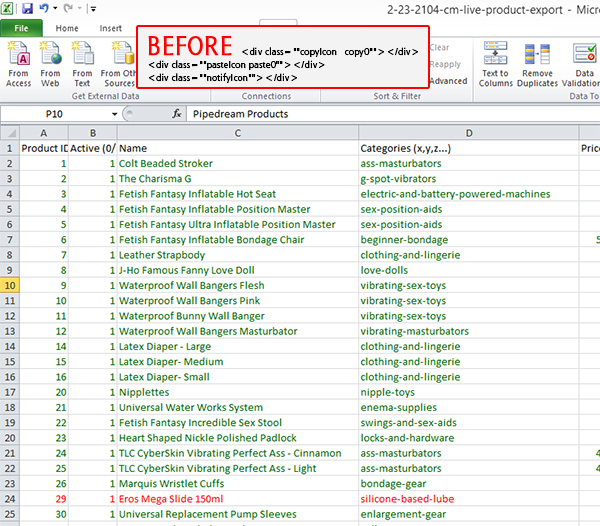The width and height of the screenshot is (600, 526).
Task: Switch to the Home ribbon tab
Action: 67,28
